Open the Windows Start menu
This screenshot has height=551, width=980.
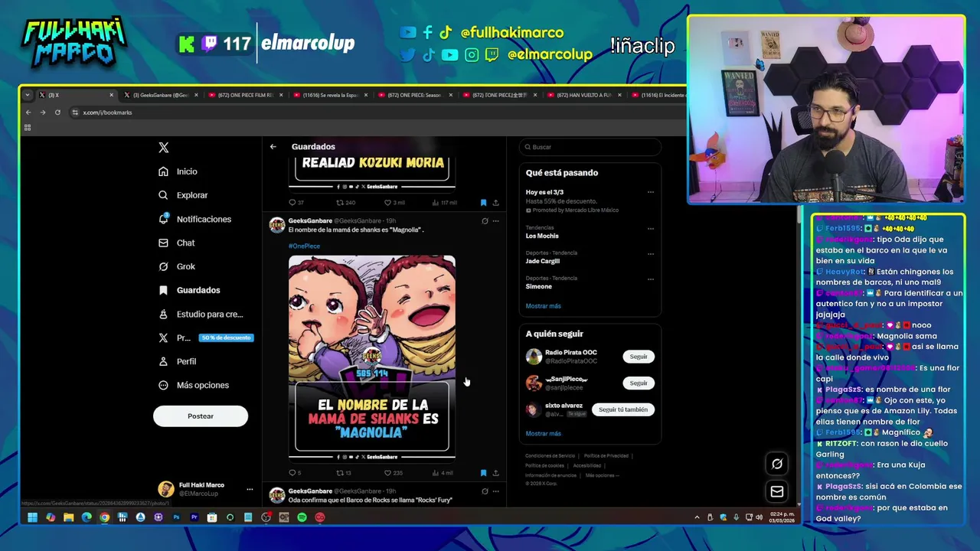pos(32,517)
